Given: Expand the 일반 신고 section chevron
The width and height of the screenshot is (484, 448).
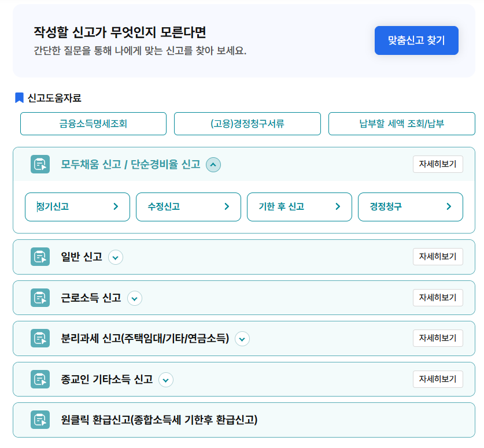Looking at the screenshot, I should click(116, 257).
